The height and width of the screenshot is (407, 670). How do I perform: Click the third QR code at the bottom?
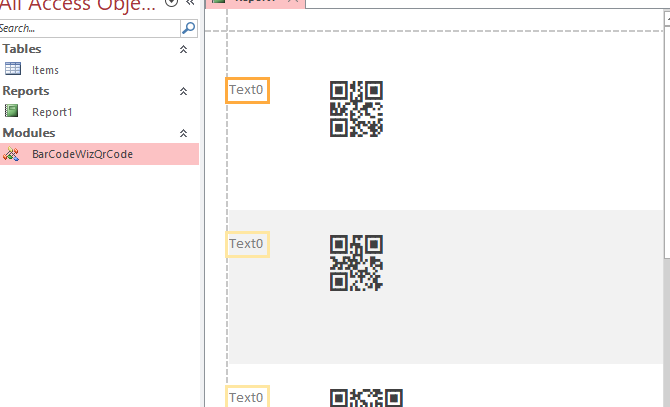366,398
